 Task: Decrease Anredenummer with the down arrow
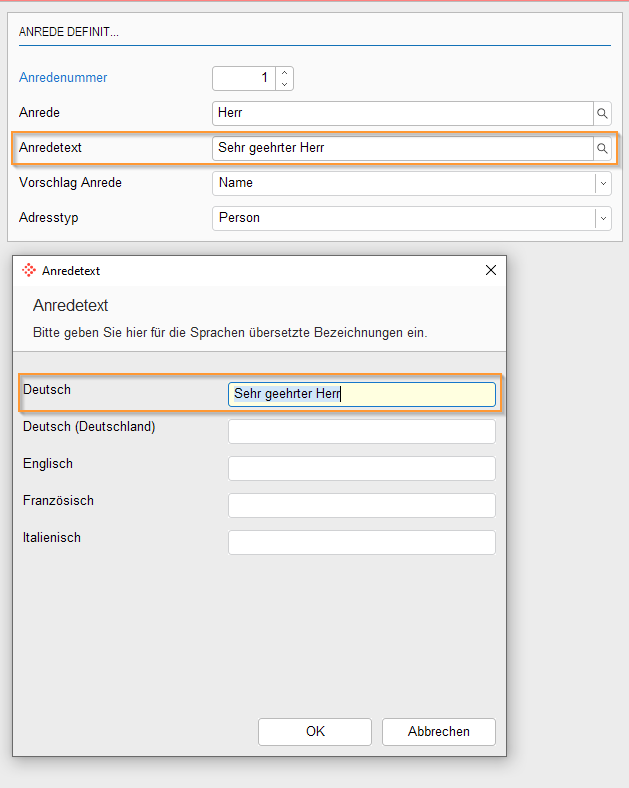pos(285,84)
